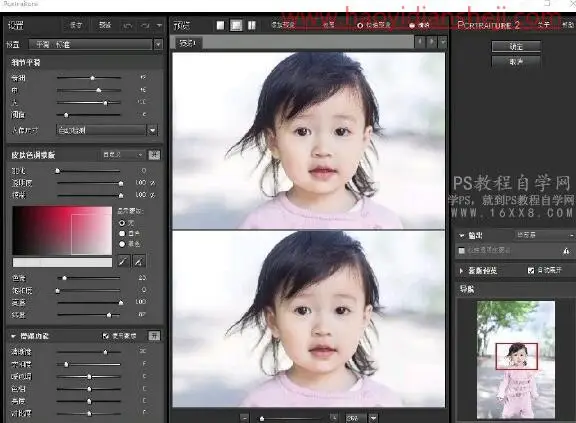Open zoom percentage dropdown arrow
The height and width of the screenshot is (423, 576).
[x=373, y=418]
